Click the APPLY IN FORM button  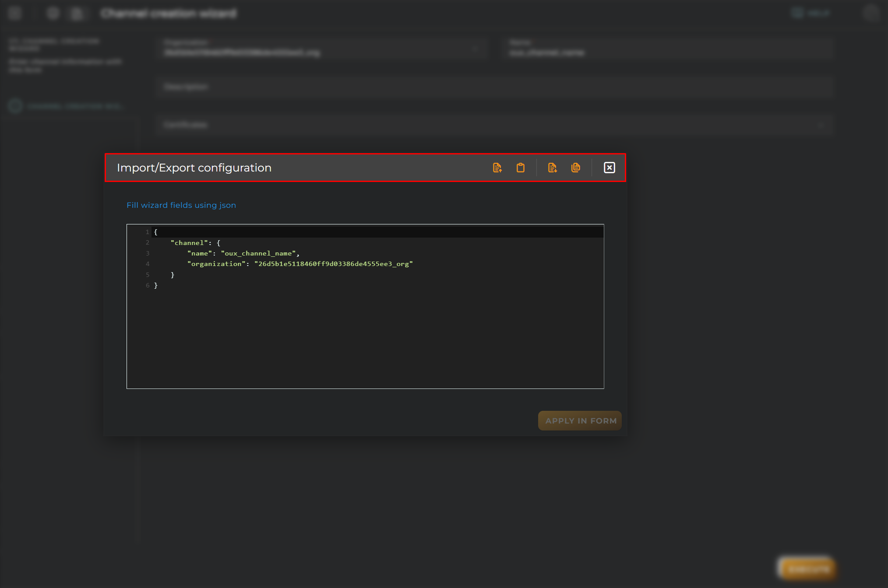click(580, 420)
